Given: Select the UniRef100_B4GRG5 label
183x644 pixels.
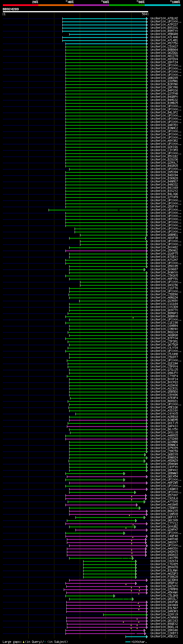Looking at the screenshot, I should [164, 166].
